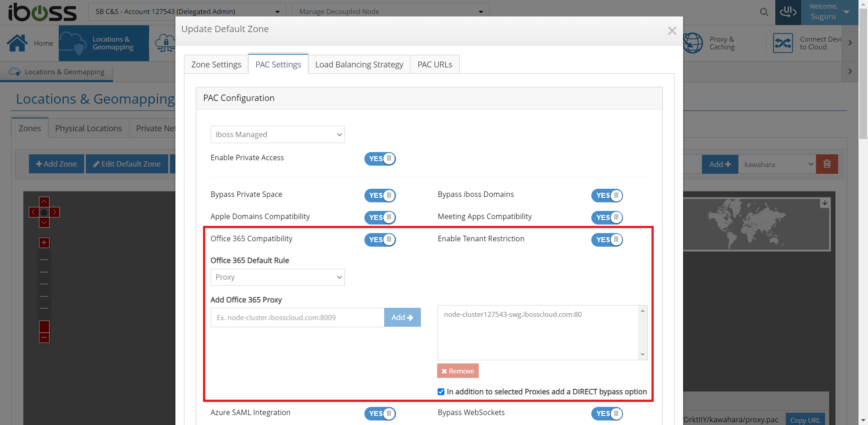
Task: Switch to the Zones tab
Action: point(30,128)
